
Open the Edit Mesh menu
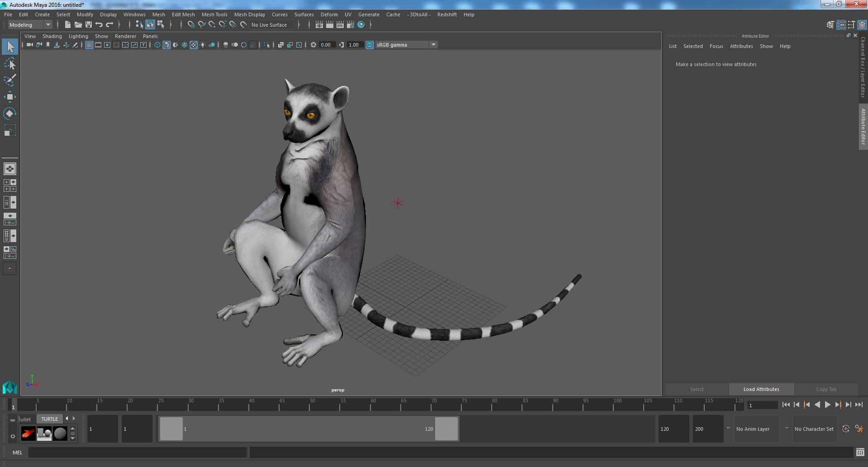point(183,14)
